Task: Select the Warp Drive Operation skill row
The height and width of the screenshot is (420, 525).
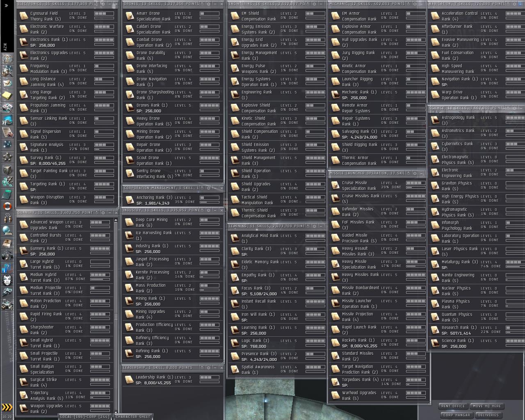Action: [x=477, y=95]
